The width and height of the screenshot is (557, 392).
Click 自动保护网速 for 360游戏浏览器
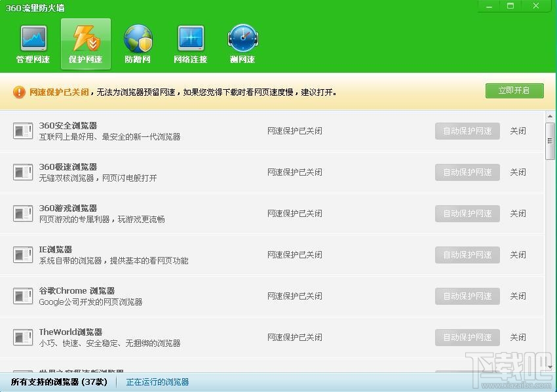(467, 213)
